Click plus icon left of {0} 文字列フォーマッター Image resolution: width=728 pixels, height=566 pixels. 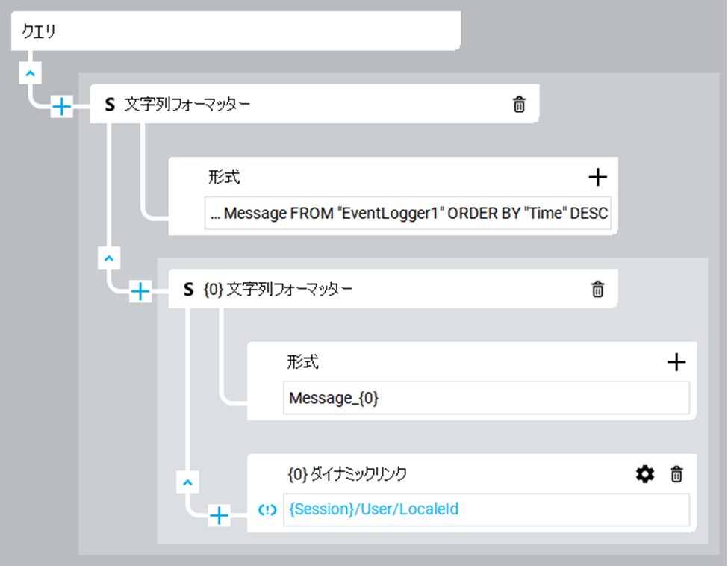[x=140, y=291]
